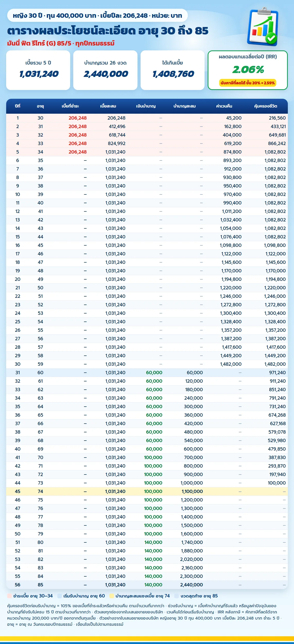Viewport: 294px width, 644px height.
Task: Click the surrender value cell 950,400
Action: pos(233,186)
